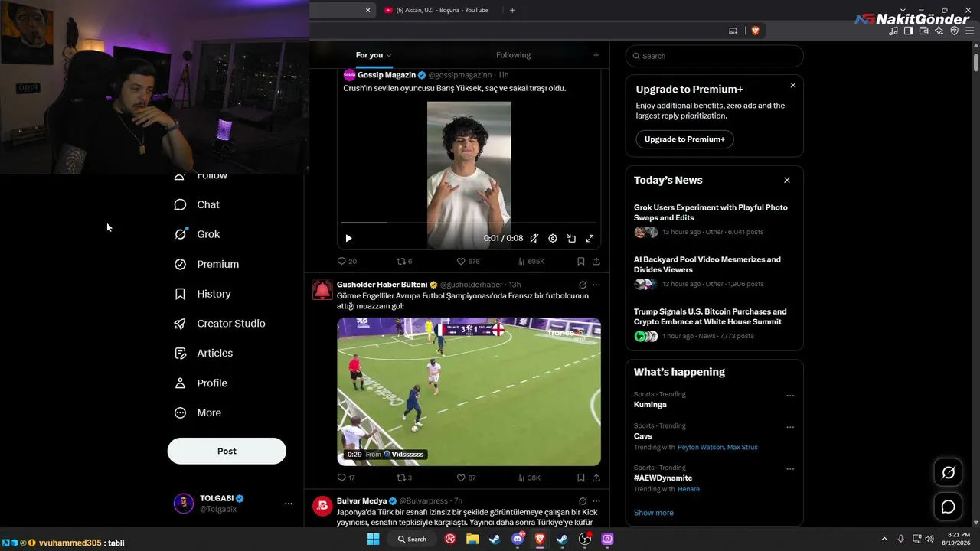Repost the Gusholder Haber Bülteni post

click(404, 478)
